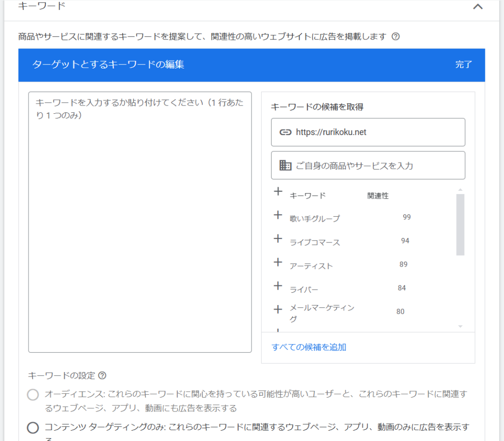
Task: Select the ライブコマース keyword text
Action: pyautogui.click(x=315, y=242)
